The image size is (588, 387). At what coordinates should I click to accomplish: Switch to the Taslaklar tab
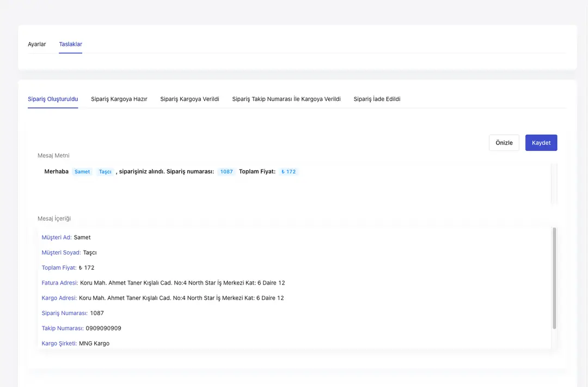click(70, 44)
